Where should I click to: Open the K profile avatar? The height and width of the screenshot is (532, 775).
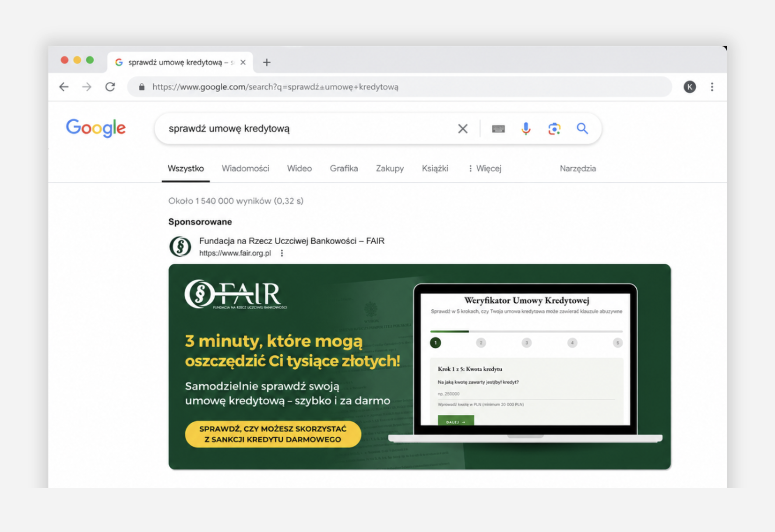tap(690, 87)
